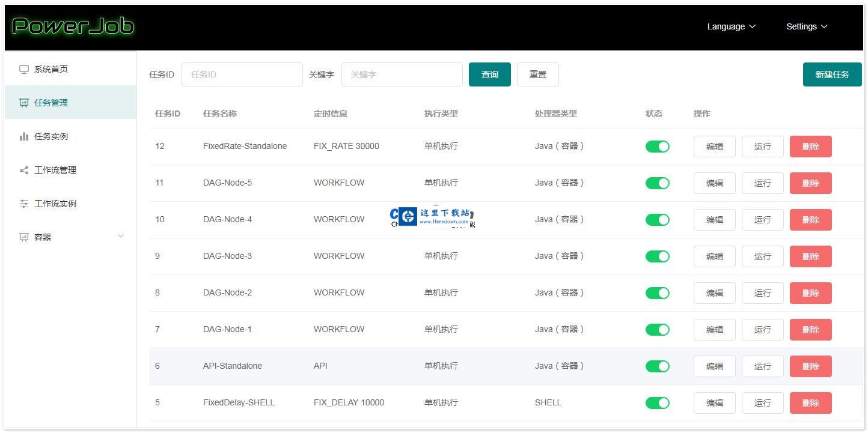
Task: Run the API-Standalone task
Action: 762,366
